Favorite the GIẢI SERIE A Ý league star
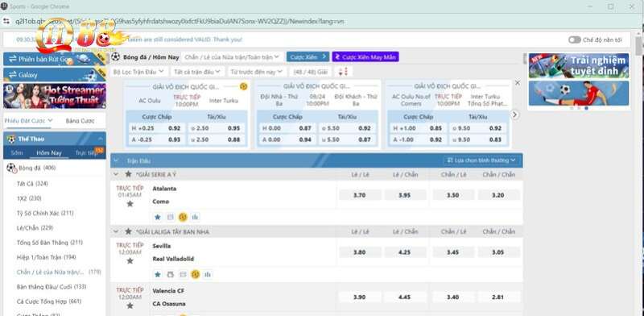The width and height of the screenshot is (644, 316). (x=128, y=174)
